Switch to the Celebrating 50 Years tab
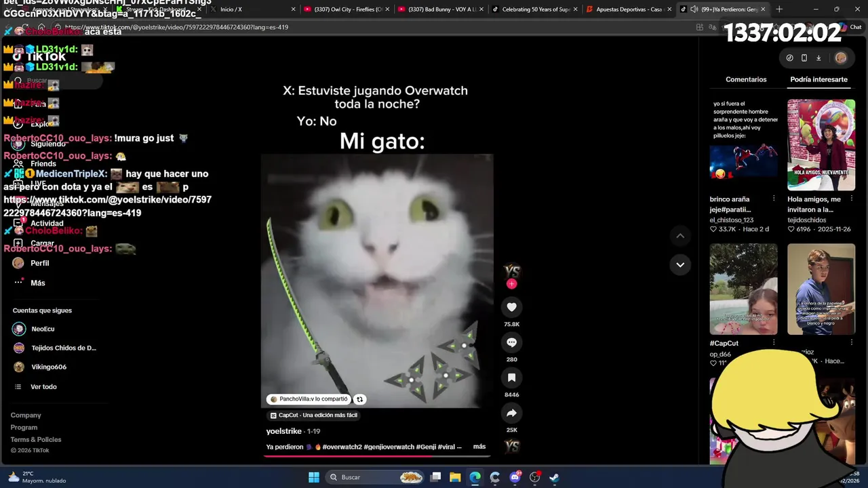This screenshot has height=488, width=868. 534,9
